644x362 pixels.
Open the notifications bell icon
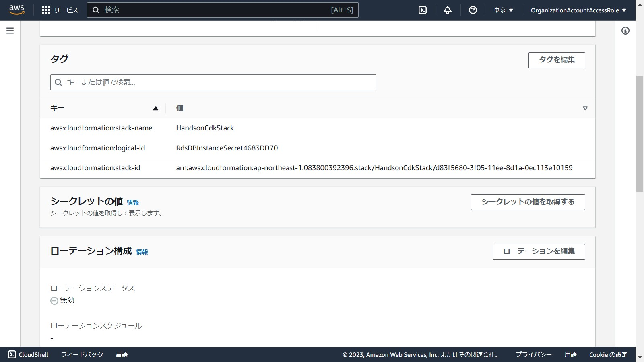448,10
